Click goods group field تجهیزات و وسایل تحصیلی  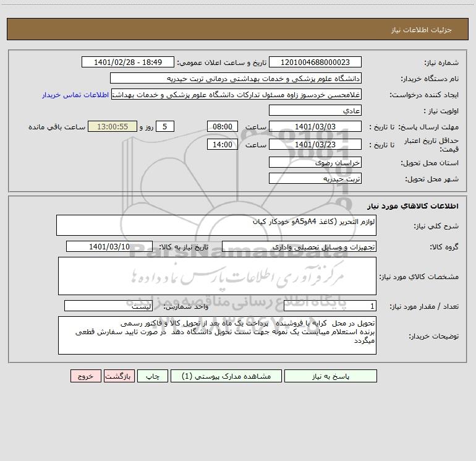point(299,246)
